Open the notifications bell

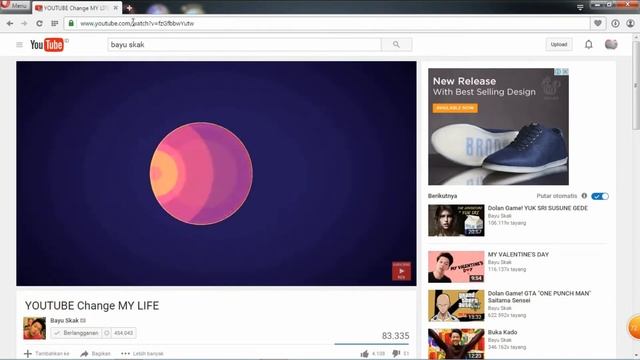pos(589,44)
